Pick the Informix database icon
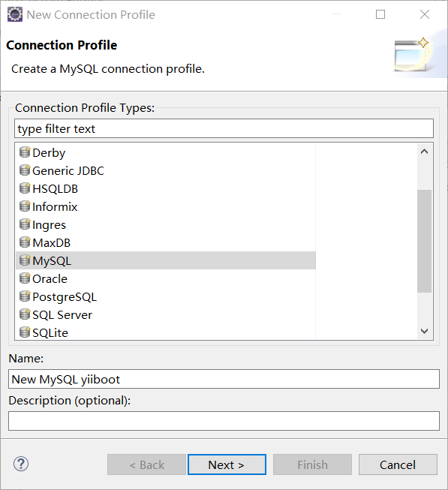Image resolution: width=448 pixels, height=490 pixels. [x=25, y=206]
